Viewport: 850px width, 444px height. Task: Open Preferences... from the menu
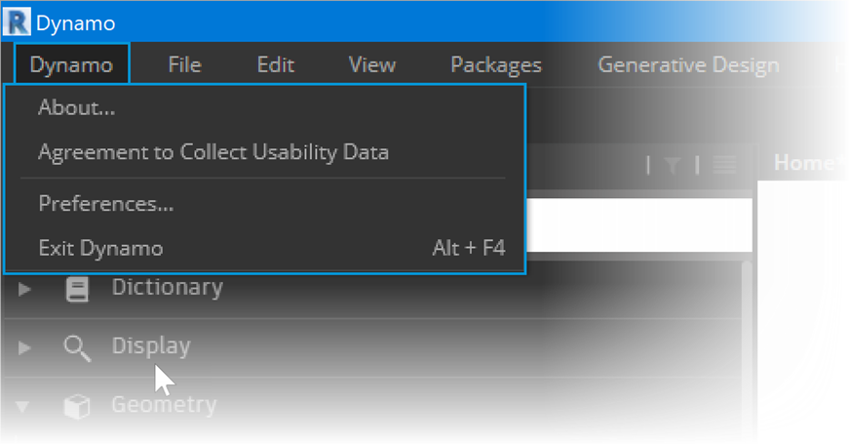(265, 204)
